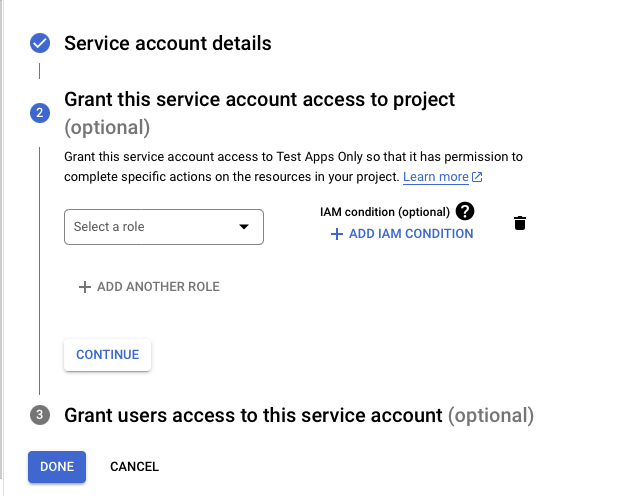The width and height of the screenshot is (629, 496).
Task: Click the IAM condition help question mark icon
Action: tap(465, 211)
